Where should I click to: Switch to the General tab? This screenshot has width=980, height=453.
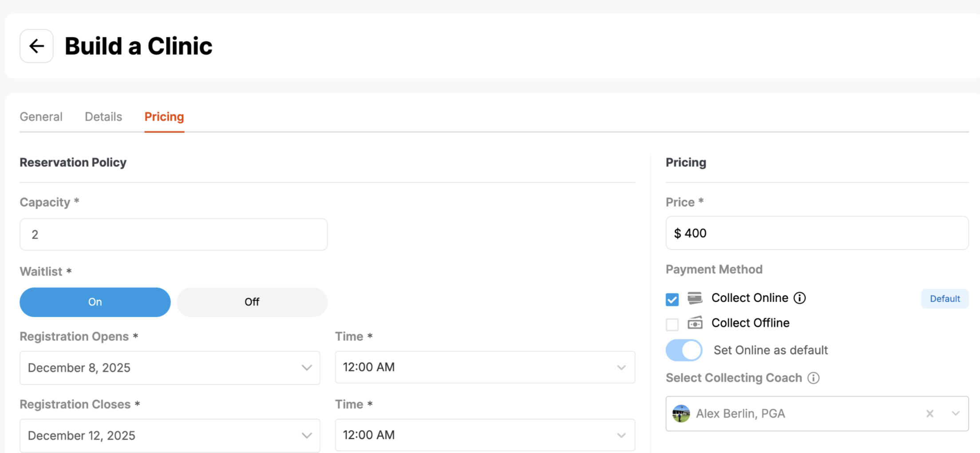tap(41, 116)
